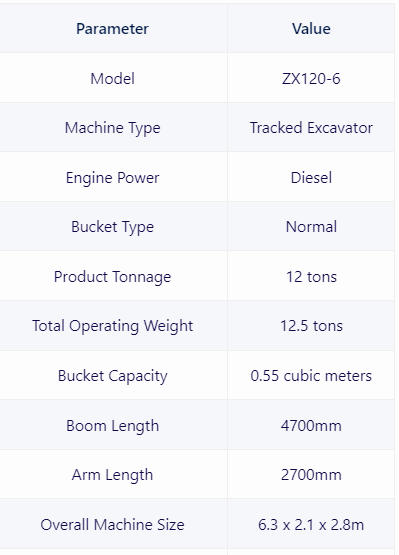This screenshot has width=399, height=555.
Task: Click the Parameter column header
Action: pos(112,29)
